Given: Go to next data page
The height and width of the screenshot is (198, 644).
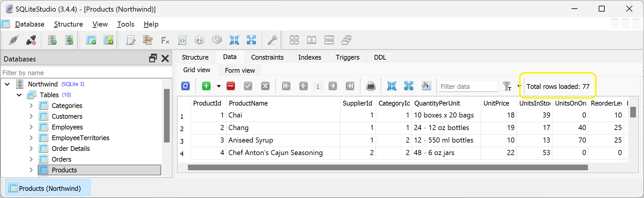Looking at the screenshot, I should coord(333,86).
